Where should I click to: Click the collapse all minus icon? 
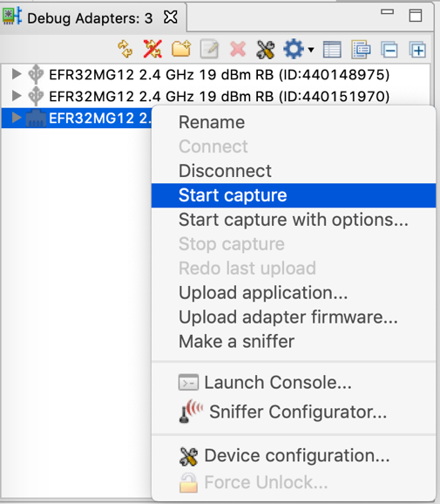pos(389,50)
